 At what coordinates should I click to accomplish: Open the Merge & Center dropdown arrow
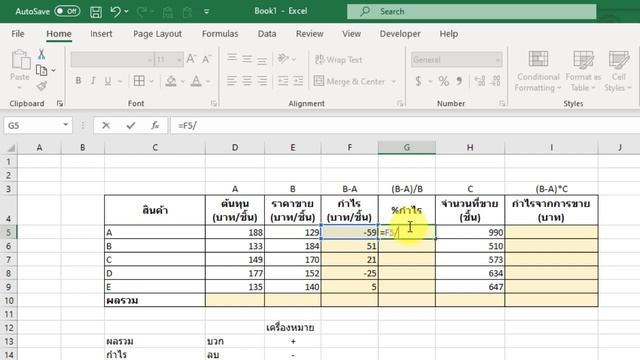click(x=394, y=82)
